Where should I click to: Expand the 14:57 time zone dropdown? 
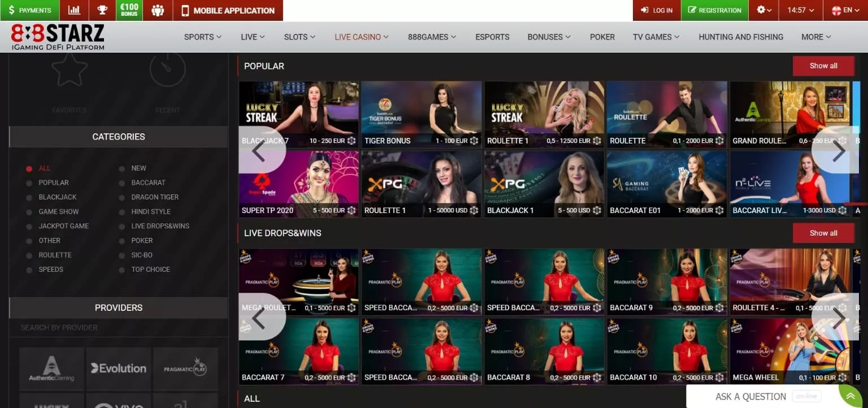point(800,10)
